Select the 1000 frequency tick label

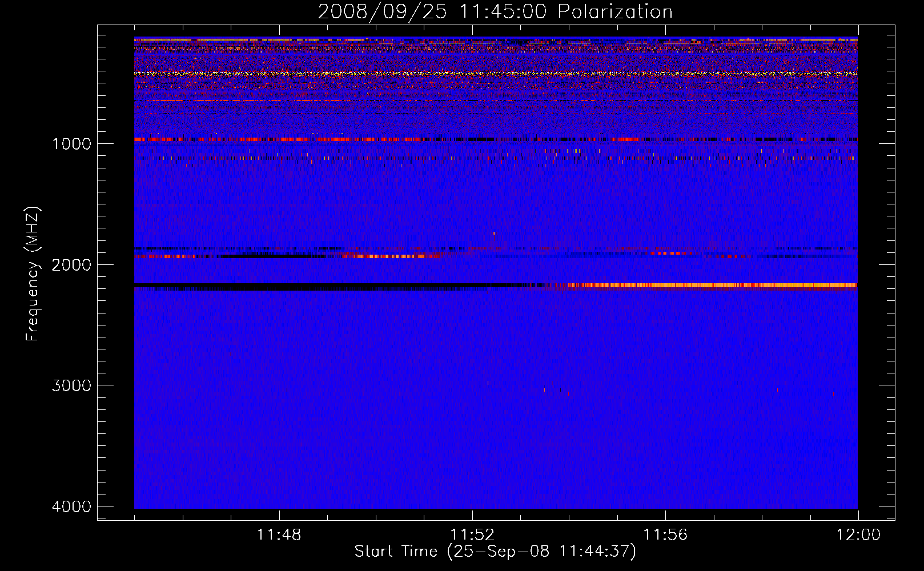[x=71, y=144]
